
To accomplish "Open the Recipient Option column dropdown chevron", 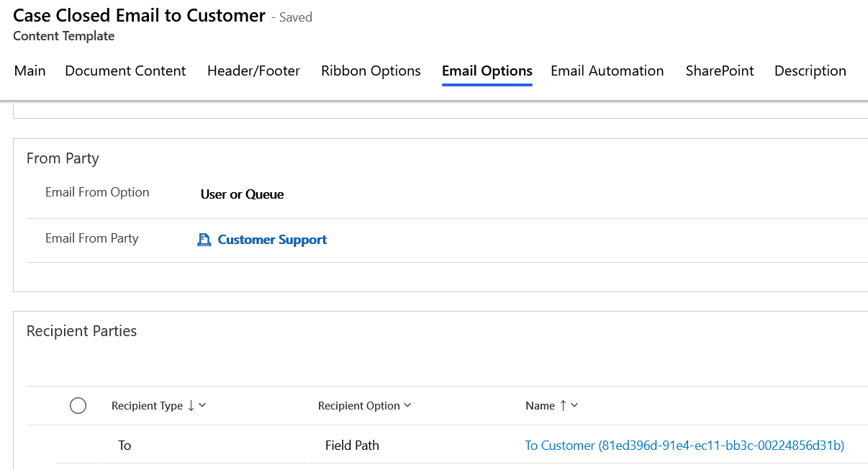I will [x=407, y=406].
